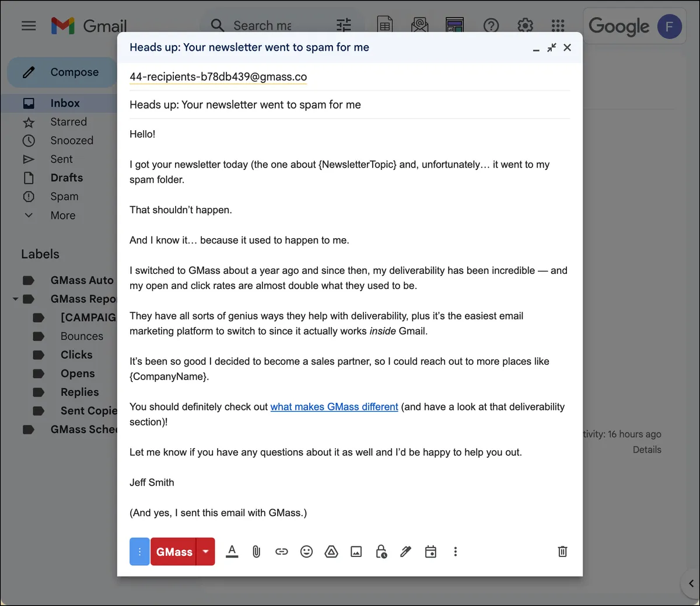Open the GMass red dropdown arrow

click(x=205, y=552)
